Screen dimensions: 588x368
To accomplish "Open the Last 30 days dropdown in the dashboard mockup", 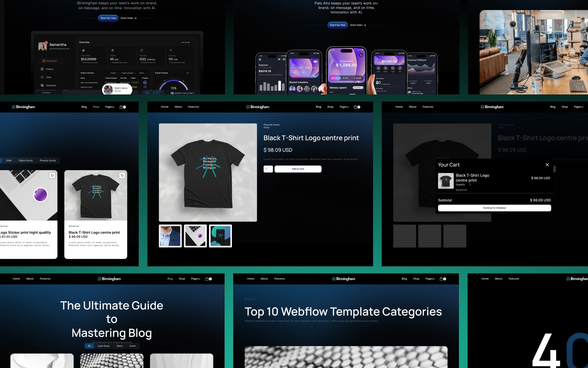I will [x=187, y=43].
